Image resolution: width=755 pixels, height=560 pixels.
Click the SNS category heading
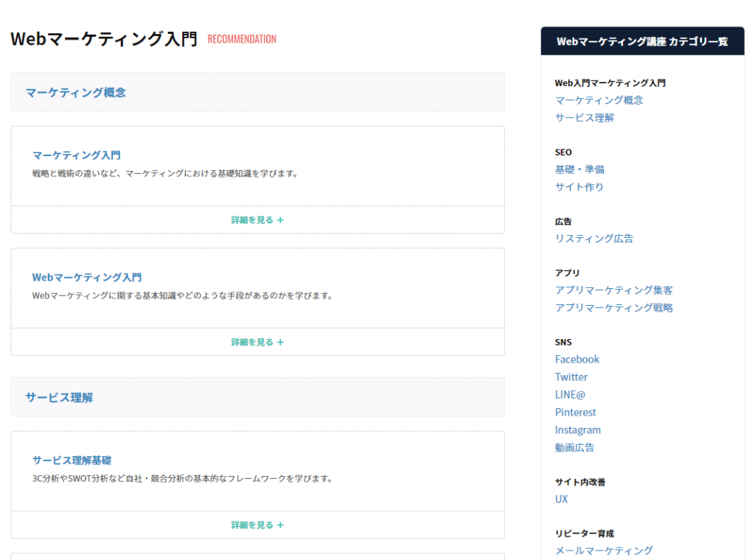[x=563, y=342]
